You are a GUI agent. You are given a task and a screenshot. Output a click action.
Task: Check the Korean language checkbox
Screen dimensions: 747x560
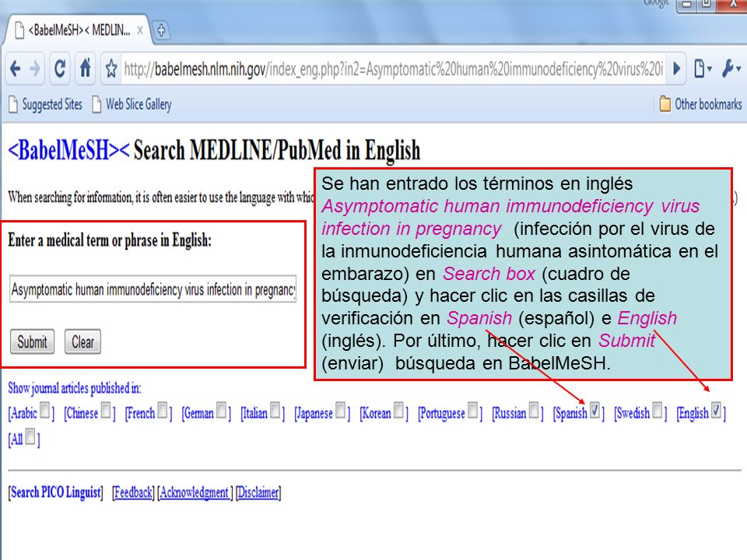(398, 410)
